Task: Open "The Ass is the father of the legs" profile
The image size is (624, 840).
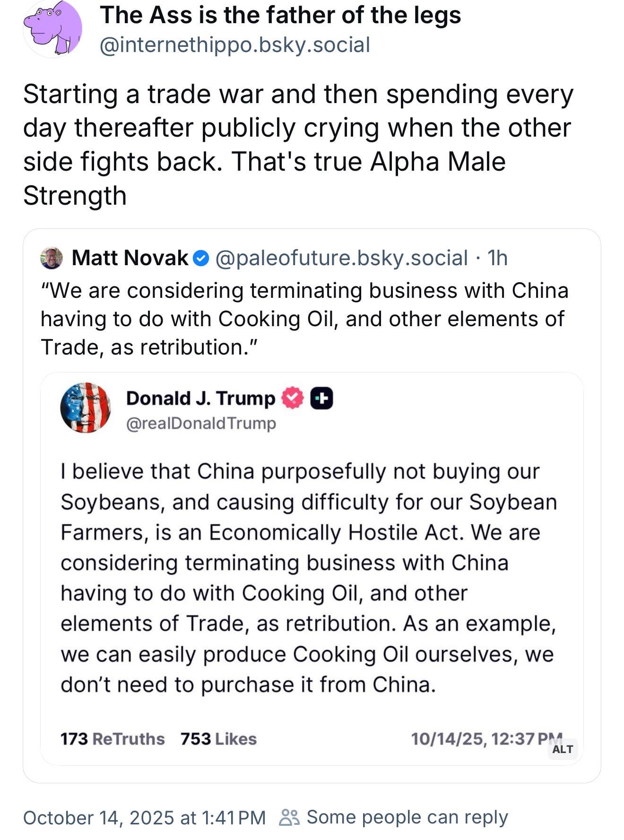Action: (280, 15)
